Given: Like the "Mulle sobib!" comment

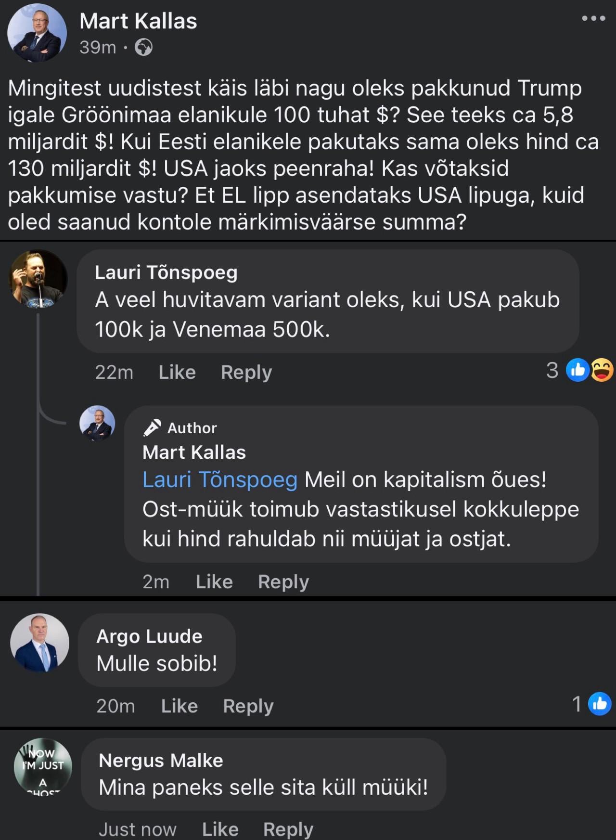Looking at the screenshot, I should (179, 706).
